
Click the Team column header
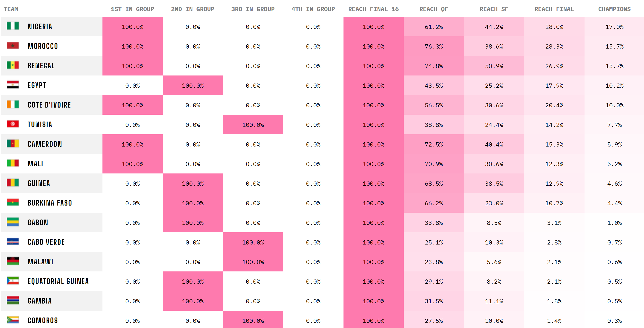pyautogui.click(x=11, y=9)
